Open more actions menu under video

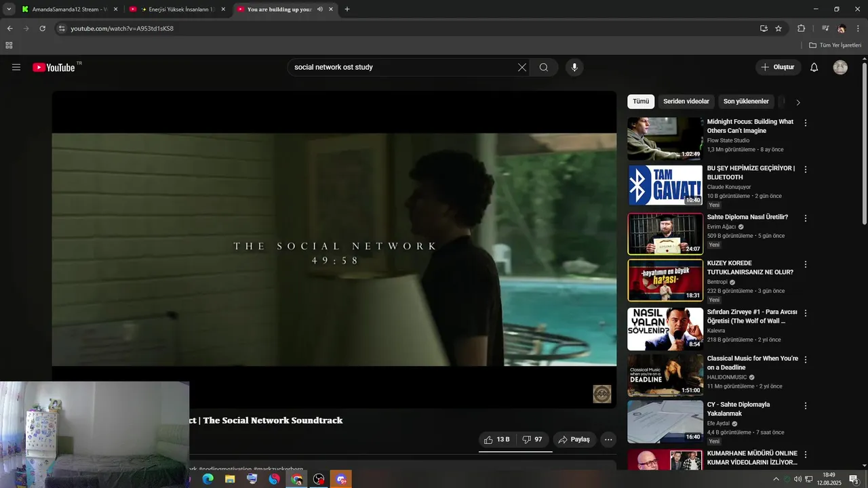point(608,439)
